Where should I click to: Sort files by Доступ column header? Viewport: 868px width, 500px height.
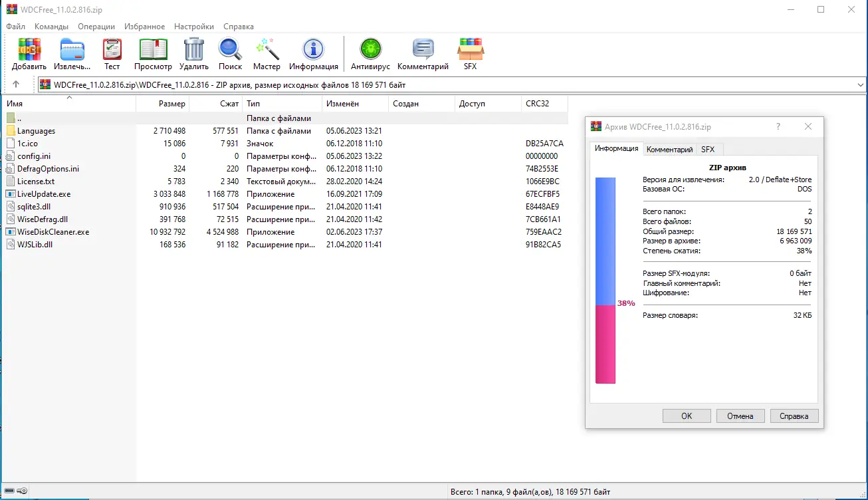coord(488,104)
